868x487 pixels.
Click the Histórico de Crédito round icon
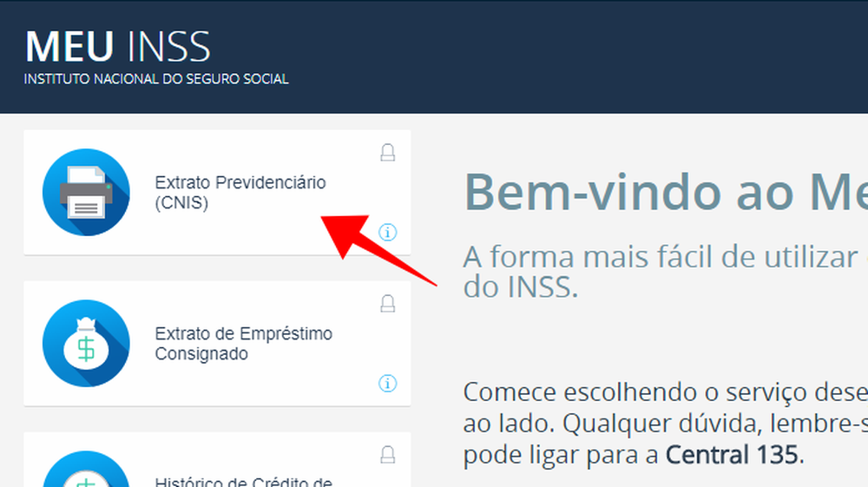point(86,470)
